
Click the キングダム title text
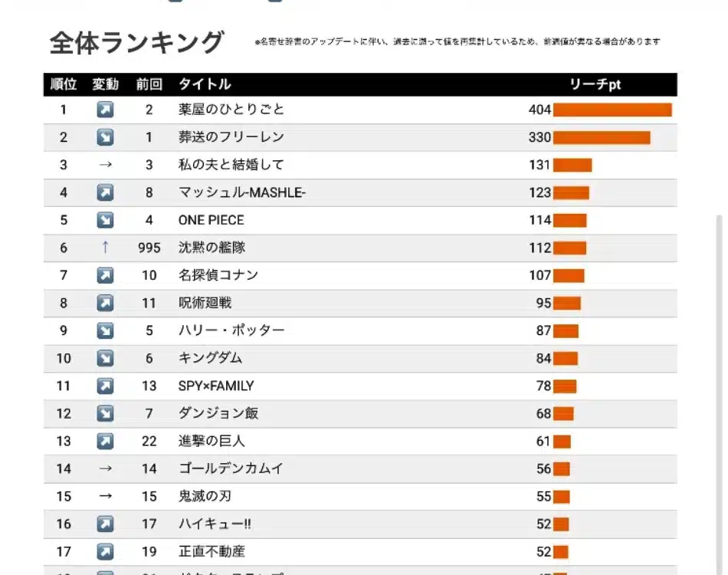point(210,358)
